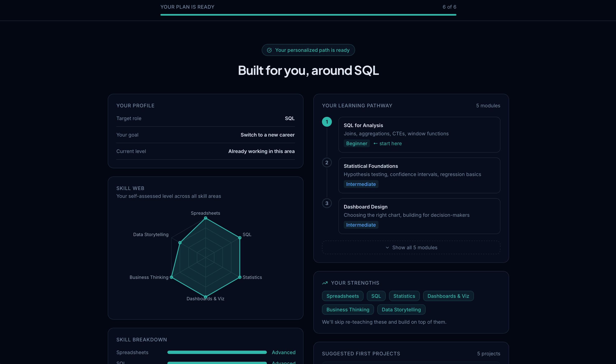Click the SQL point on the skill web

(240, 238)
